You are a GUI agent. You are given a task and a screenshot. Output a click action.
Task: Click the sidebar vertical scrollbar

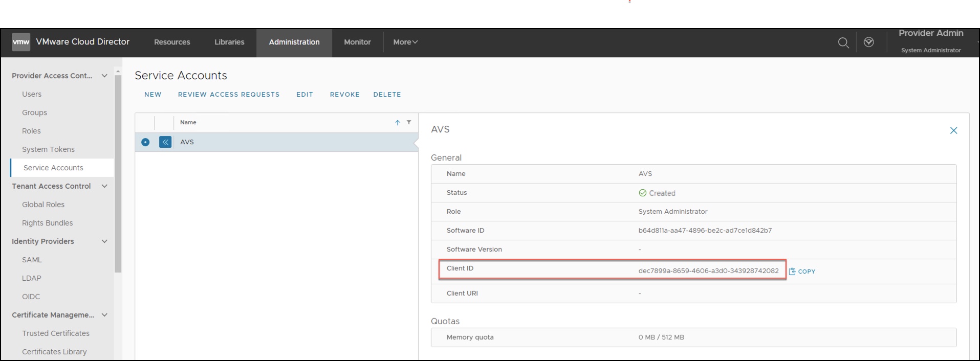[118, 174]
